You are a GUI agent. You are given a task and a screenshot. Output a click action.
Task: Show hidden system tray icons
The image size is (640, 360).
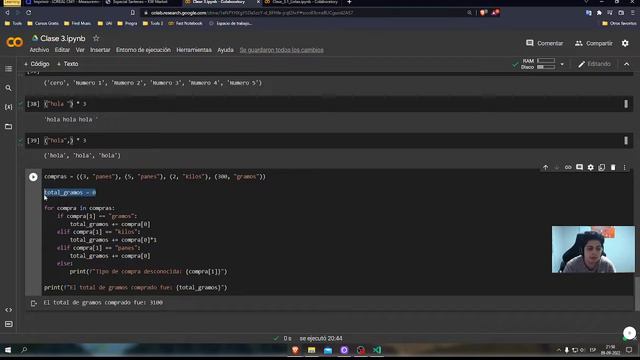558,350
